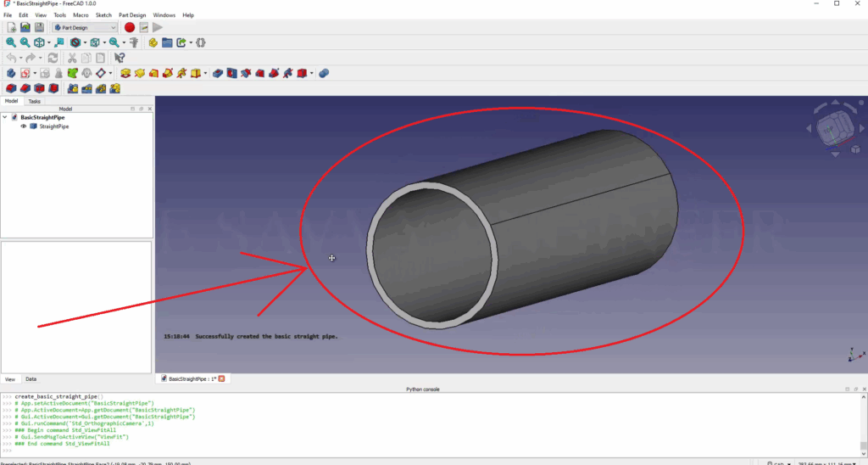Click the MultiTransform icon
This screenshot has width=868, height=465.
115,89
